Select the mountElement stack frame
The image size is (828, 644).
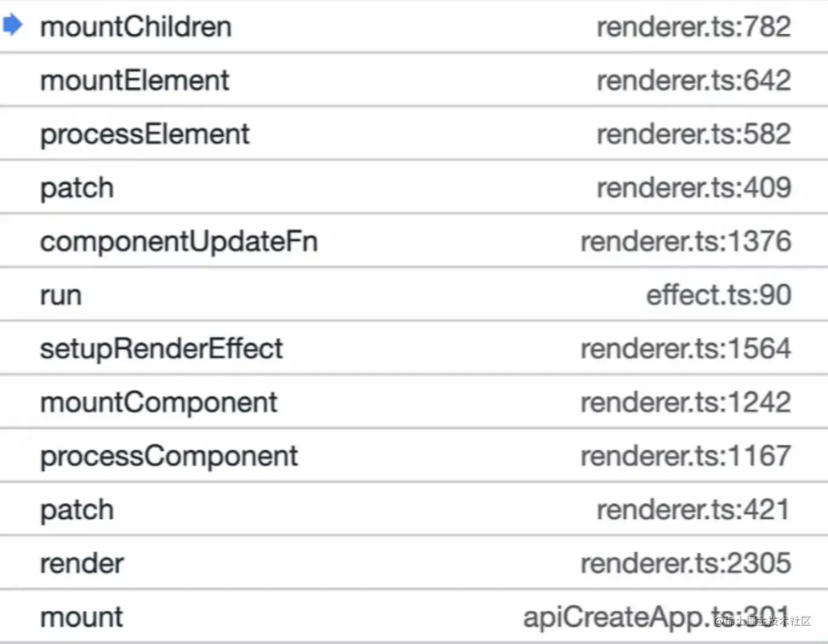pyautogui.click(x=135, y=81)
